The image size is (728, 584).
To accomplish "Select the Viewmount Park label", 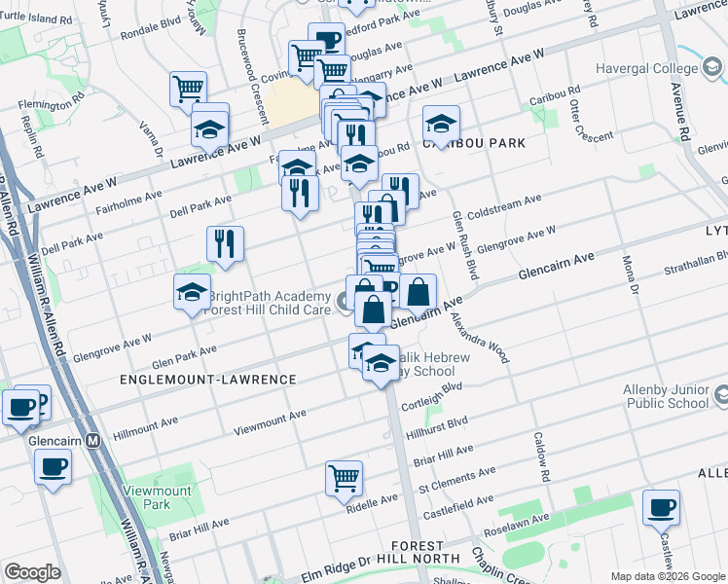I will (x=157, y=497).
